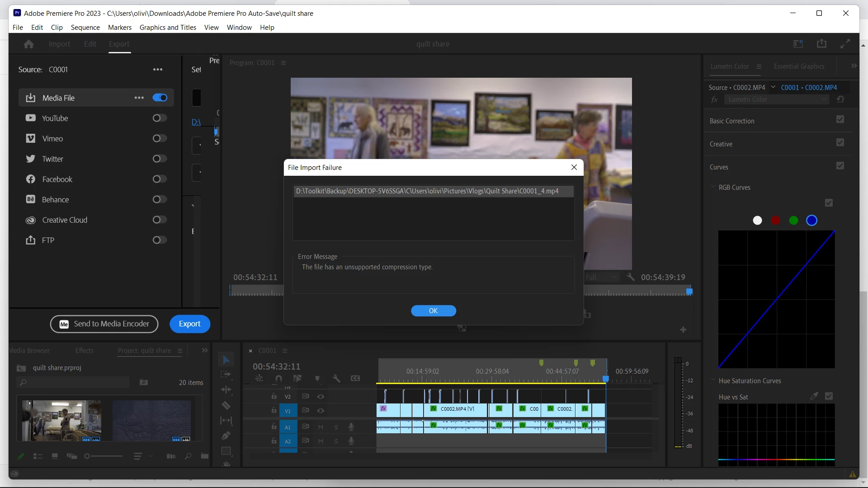The image size is (868, 488).
Task: Expand hidden panels chevron beside Essential Graphics
Action: (854, 66)
